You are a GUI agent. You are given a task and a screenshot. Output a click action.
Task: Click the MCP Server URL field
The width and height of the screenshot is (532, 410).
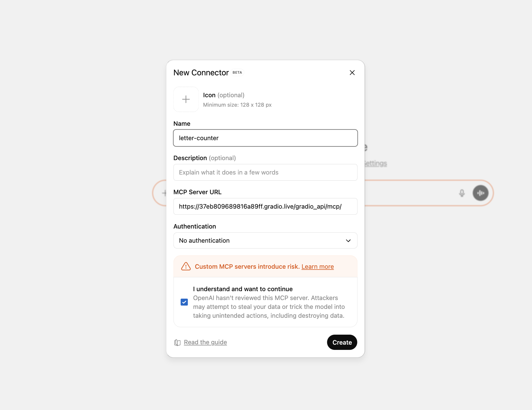pos(265,206)
